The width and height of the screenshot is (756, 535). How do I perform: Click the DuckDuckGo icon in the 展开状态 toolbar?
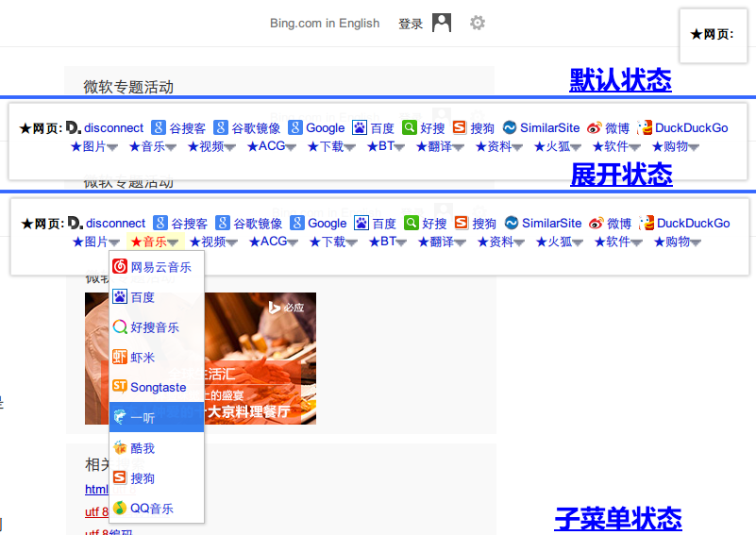click(645, 127)
